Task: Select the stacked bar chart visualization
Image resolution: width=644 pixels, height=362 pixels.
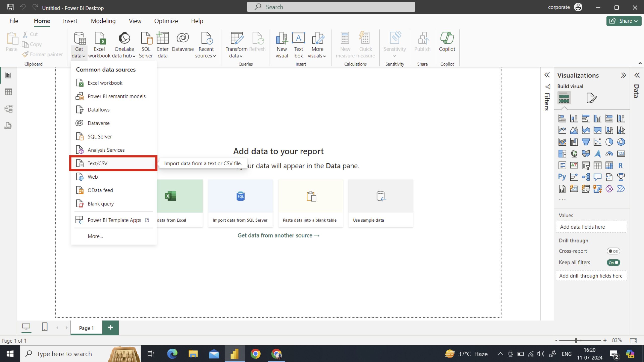Action: click(562, 118)
